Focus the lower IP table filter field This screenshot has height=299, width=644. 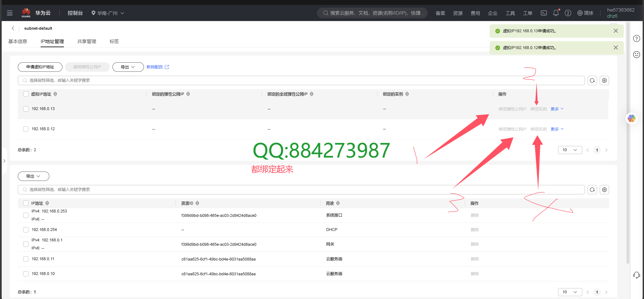301,190
